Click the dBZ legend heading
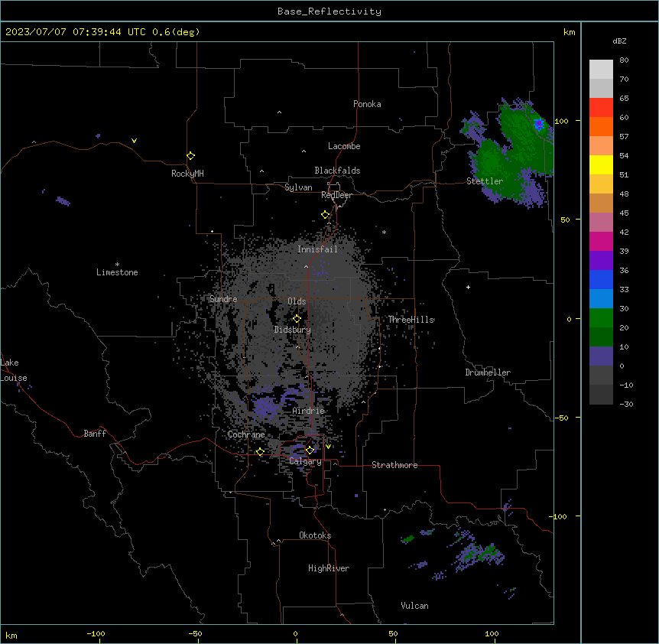Image resolution: width=659 pixels, height=644 pixels. click(619, 41)
